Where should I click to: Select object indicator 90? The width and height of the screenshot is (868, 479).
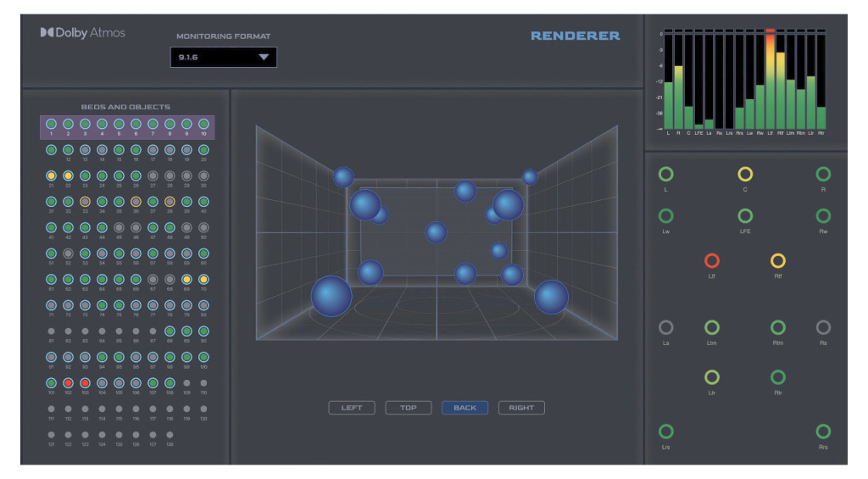coord(203,331)
